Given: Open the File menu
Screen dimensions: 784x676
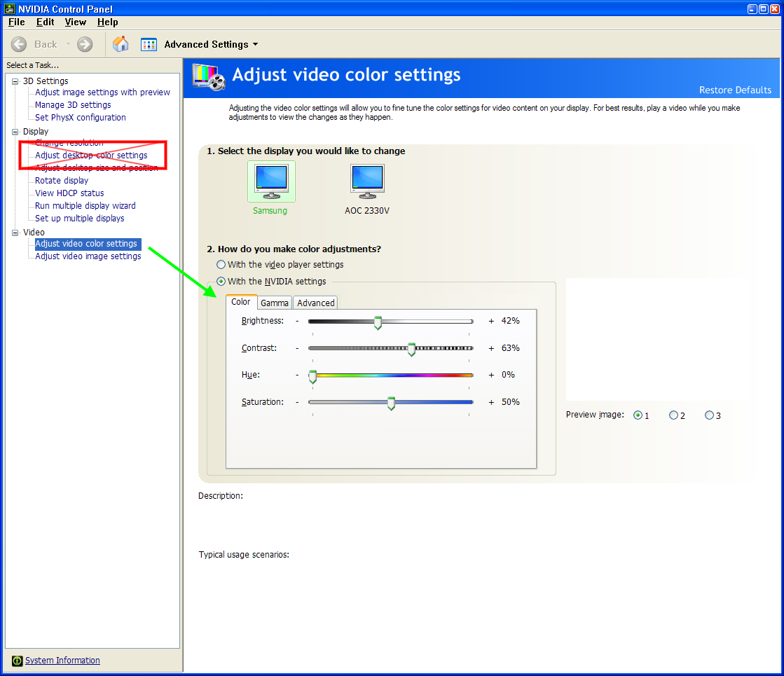Looking at the screenshot, I should 17,22.
